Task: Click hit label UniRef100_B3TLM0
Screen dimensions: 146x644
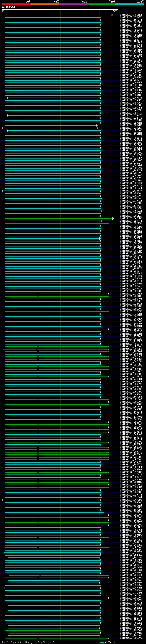Action: 131,85
